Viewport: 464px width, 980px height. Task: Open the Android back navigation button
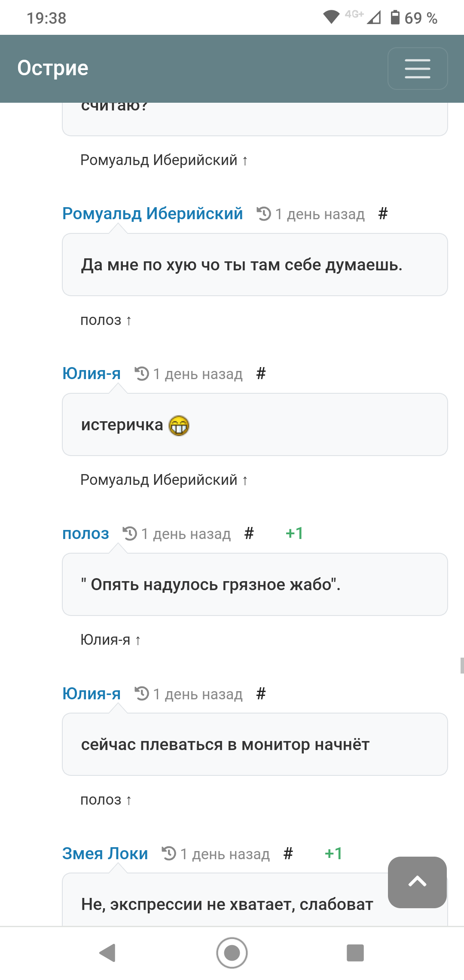coord(107,953)
